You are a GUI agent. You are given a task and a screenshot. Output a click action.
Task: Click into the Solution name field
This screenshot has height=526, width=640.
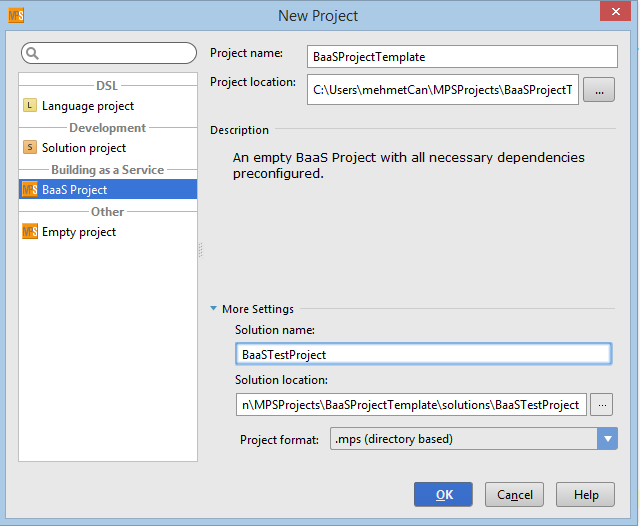pos(422,354)
